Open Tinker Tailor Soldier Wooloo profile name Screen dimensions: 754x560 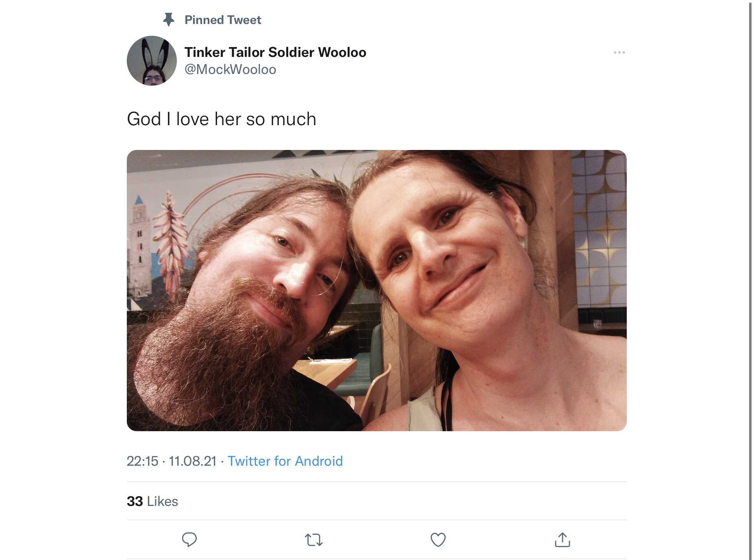tap(275, 52)
